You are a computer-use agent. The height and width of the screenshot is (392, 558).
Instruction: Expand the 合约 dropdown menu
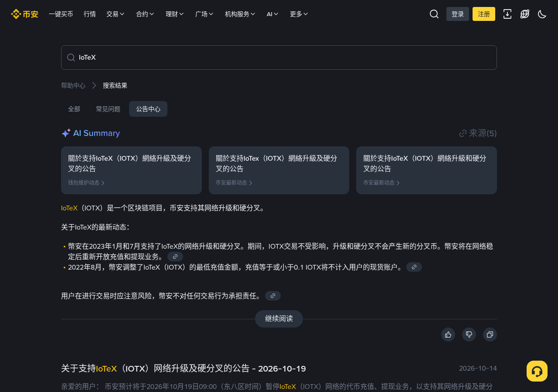pos(145,14)
